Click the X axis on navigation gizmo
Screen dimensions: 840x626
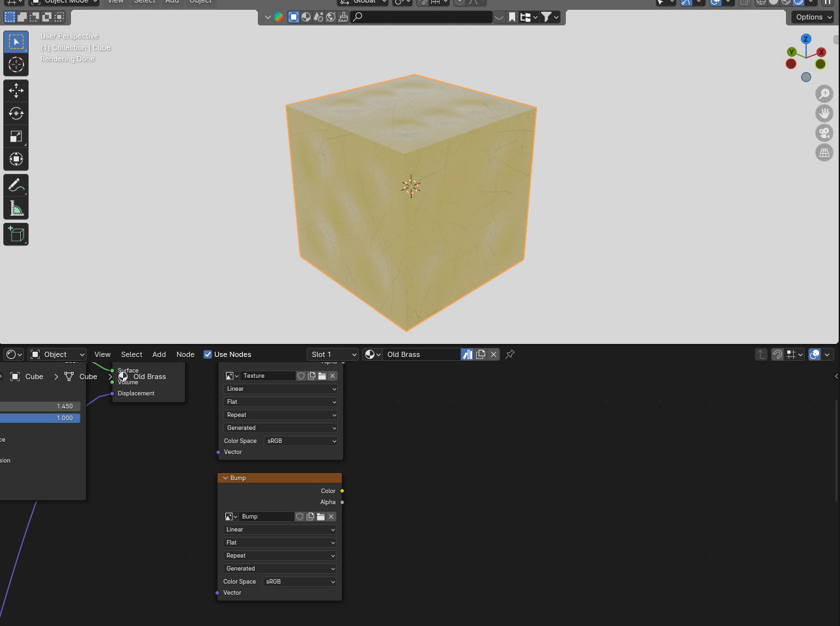click(x=821, y=52)
